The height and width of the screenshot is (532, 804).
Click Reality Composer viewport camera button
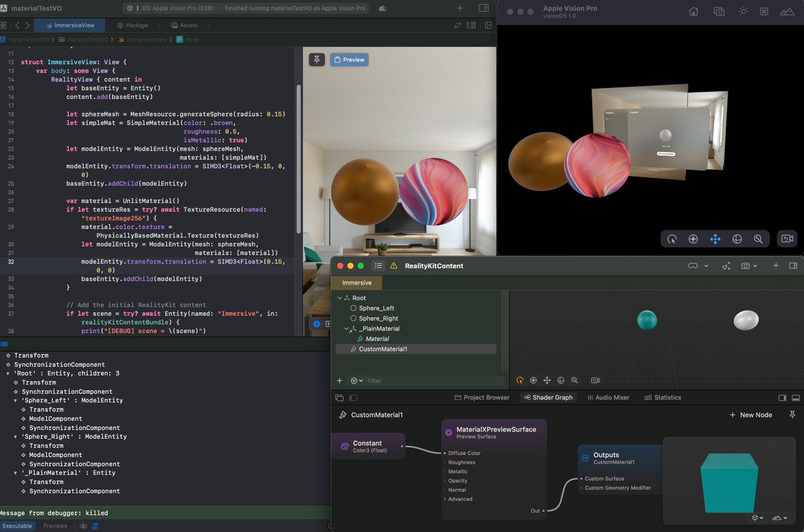click(x=595, y=380)
